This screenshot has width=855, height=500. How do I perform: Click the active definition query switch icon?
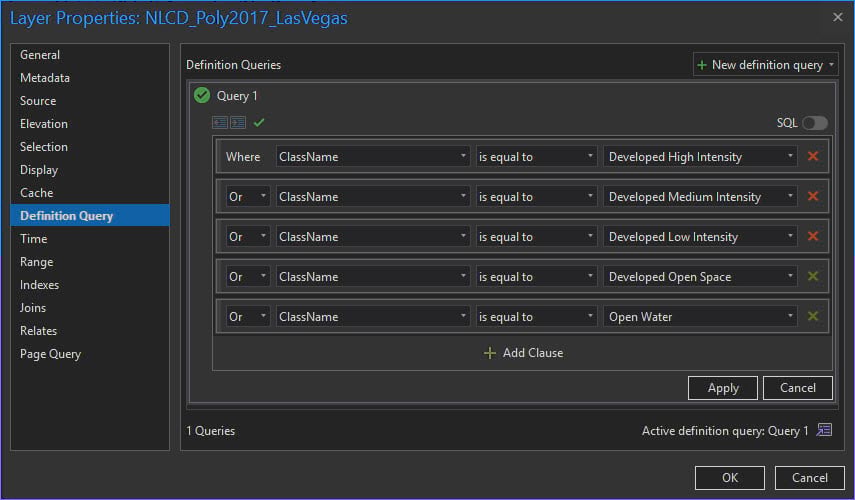tap(824, 430)
